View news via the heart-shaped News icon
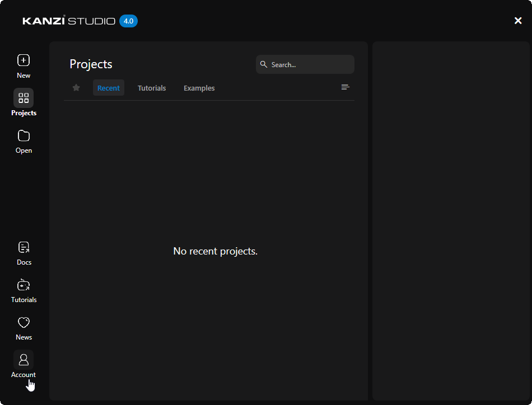Image resolution: width=532 pixels, height=405 pixels. point(23,322)
